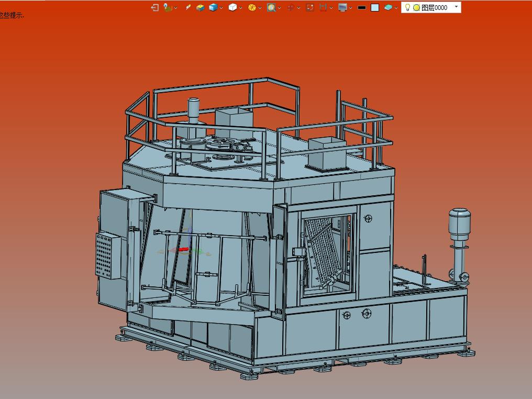Viewport: 532px width, 399px height.
Task: Open the 图层0000 layer dropdown list
Action: [457, 6]
